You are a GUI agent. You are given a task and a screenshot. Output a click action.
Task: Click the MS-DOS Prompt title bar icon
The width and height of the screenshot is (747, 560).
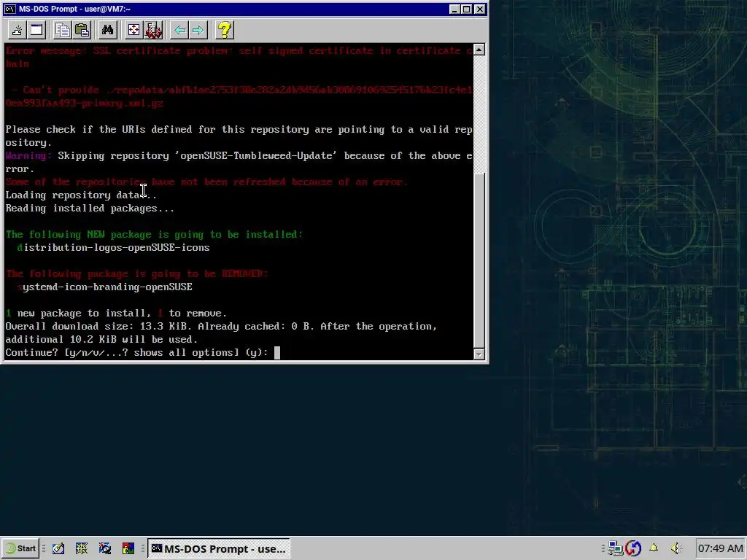tap(10, 9)
